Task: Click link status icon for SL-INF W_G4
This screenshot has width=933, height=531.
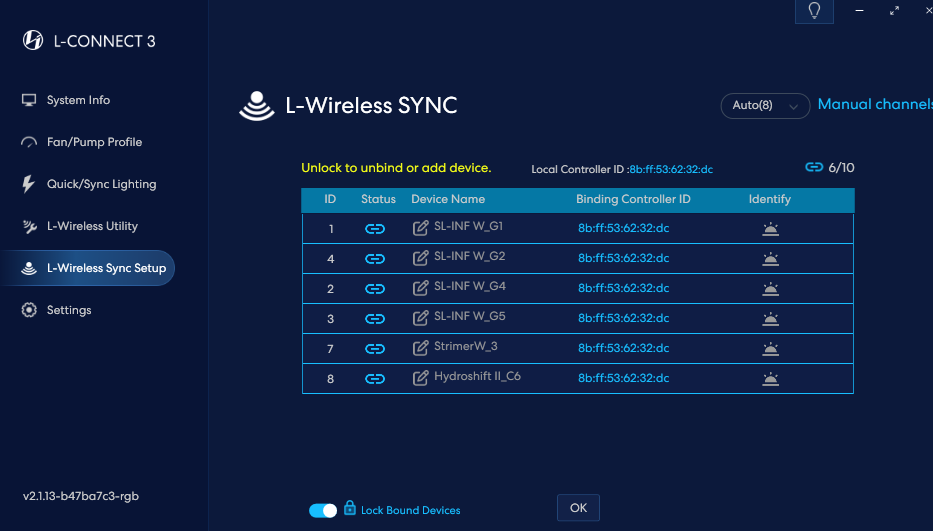Action: click(x=375, y=289)
